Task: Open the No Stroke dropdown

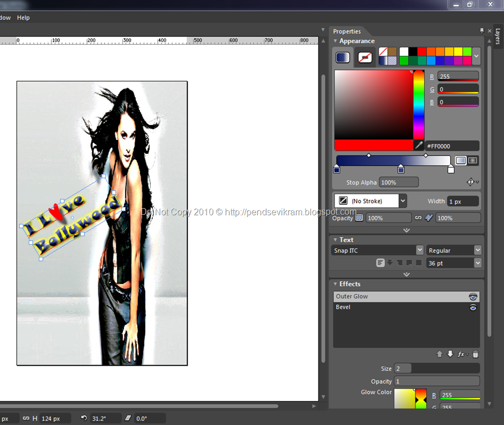Action: click(x=403, y=201)
